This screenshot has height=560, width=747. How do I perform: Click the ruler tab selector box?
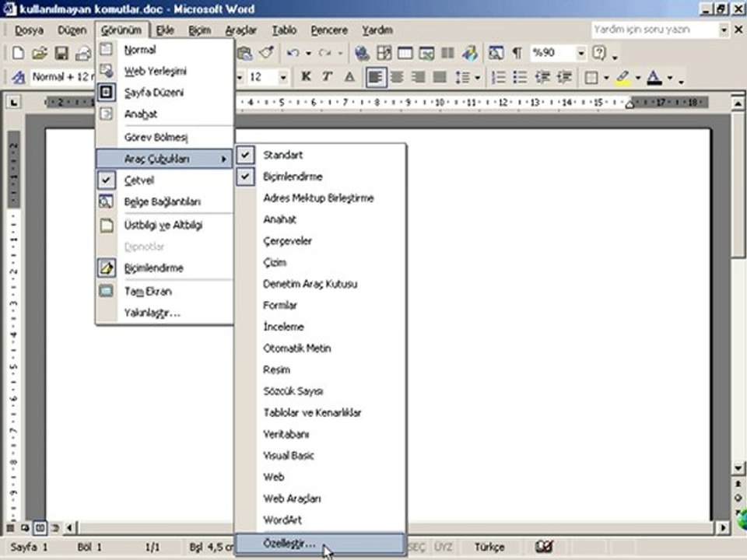tap(14, 102)
